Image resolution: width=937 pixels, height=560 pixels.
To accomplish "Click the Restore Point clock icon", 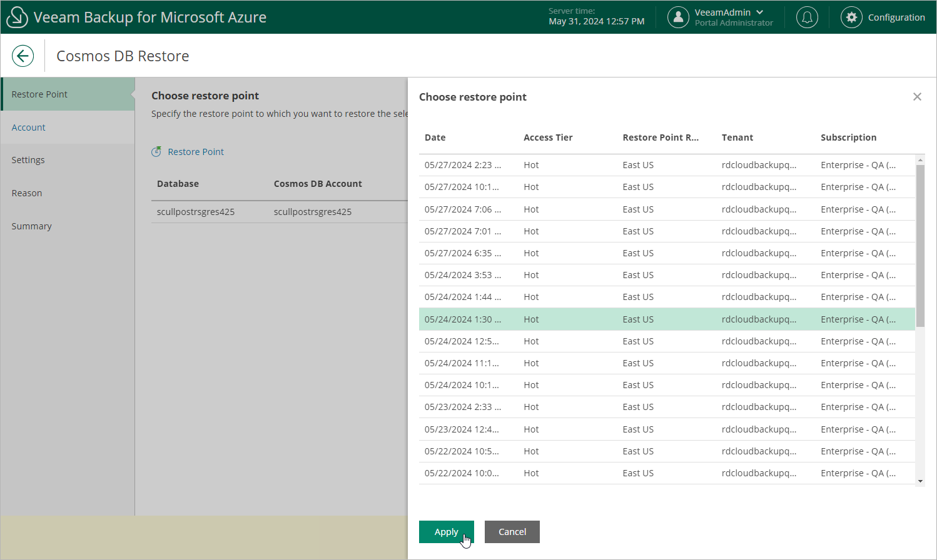I will [156, 151].
